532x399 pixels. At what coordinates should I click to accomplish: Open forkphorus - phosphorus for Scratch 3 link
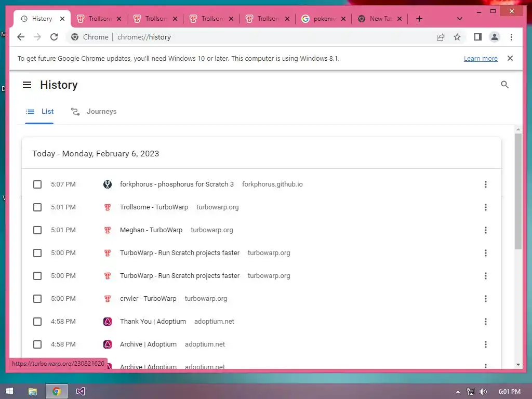[x=177, y=184]
